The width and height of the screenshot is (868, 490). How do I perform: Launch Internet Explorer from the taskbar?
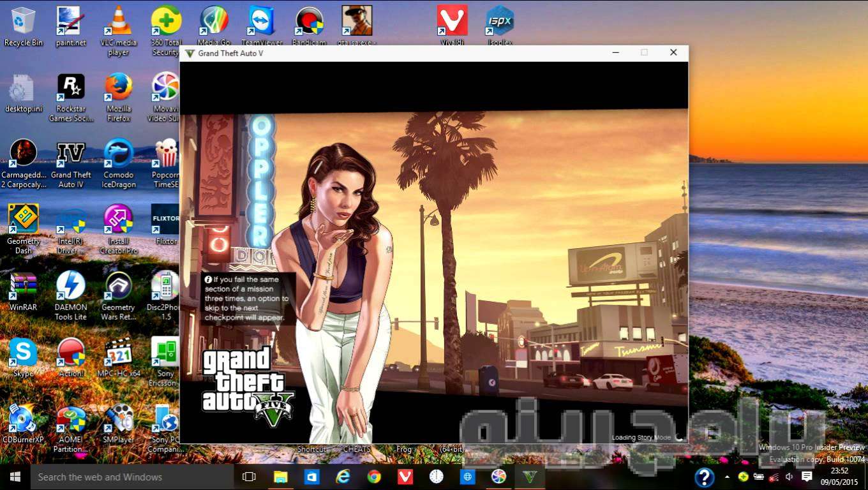[x=343, y=477]
